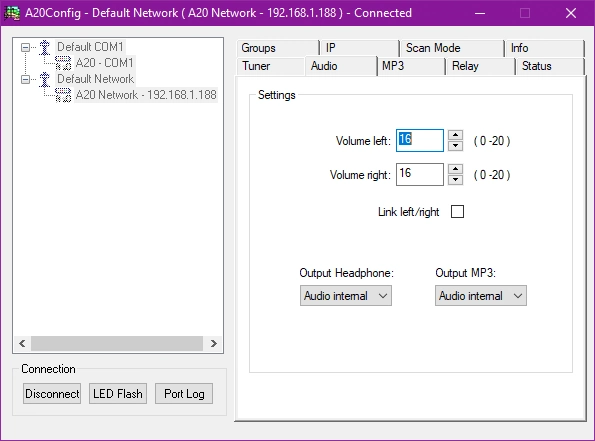Collapse the Default COM1 tree node
Screen dimensions: 595x441
25,47
